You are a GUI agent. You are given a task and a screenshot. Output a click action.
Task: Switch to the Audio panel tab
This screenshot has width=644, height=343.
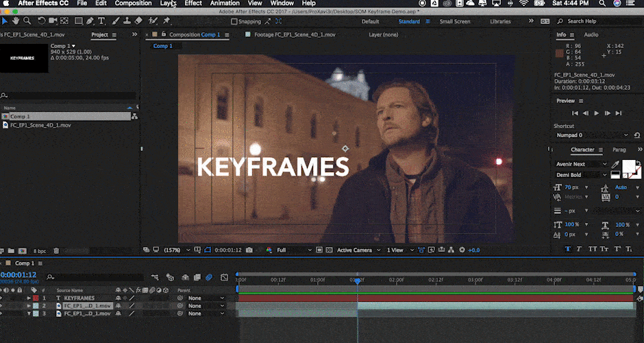(x=591, y=35)
